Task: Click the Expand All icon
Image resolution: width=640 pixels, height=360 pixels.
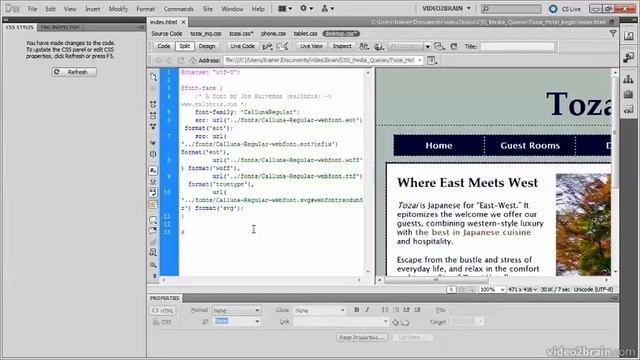Action: coord(153,127)
